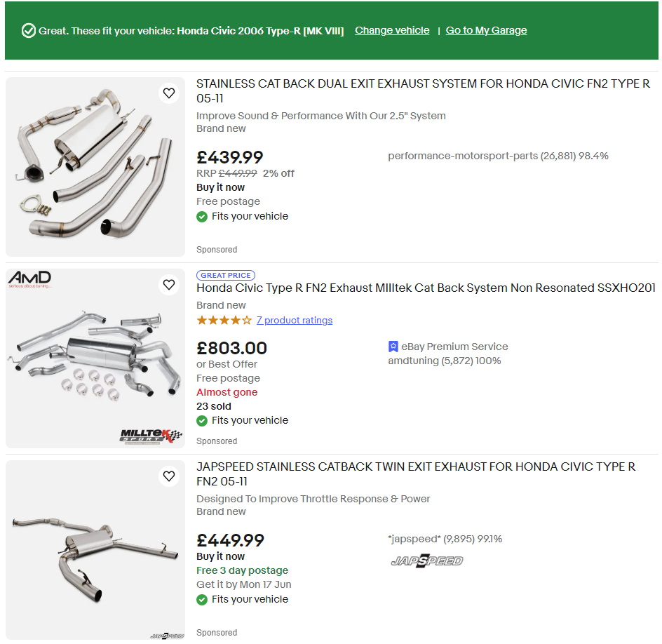Viewport: 662px width, 644px height.
Task: Open the 7 product ratings link
Action: tap(295, 321)
